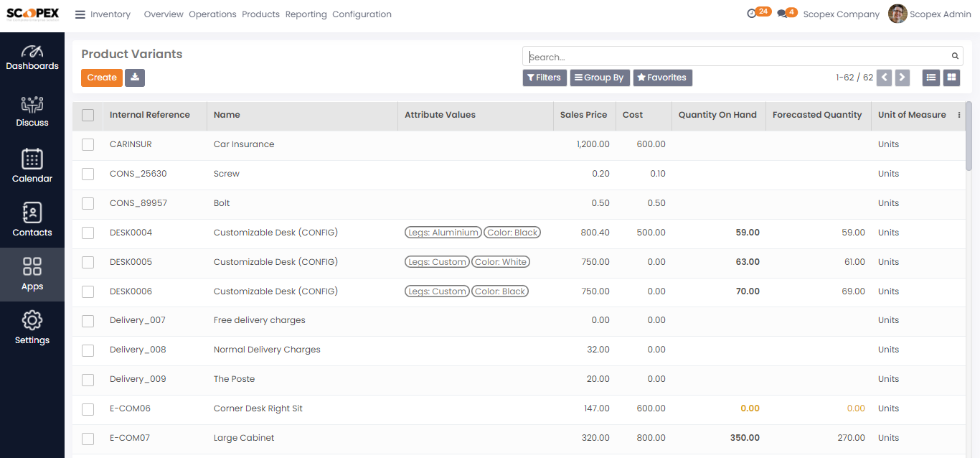Click the search magnifier icon
This screenshot has width=980, height=458.
pos(955,56)
